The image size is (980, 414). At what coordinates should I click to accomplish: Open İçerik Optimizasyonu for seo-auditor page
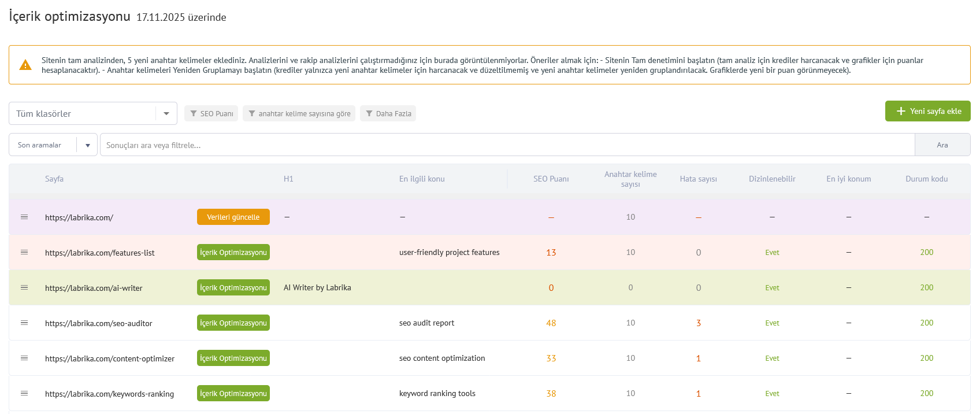(233, 323)
